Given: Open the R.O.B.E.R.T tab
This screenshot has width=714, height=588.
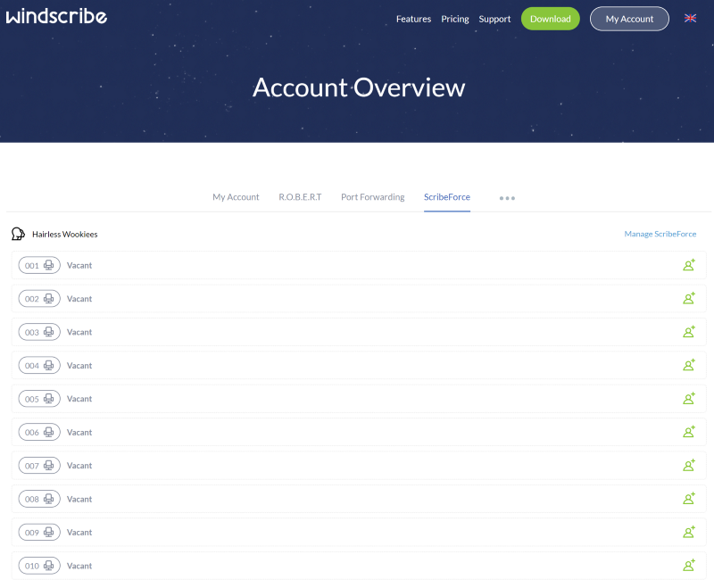Looking at the screenshot, I should [300, 197].
